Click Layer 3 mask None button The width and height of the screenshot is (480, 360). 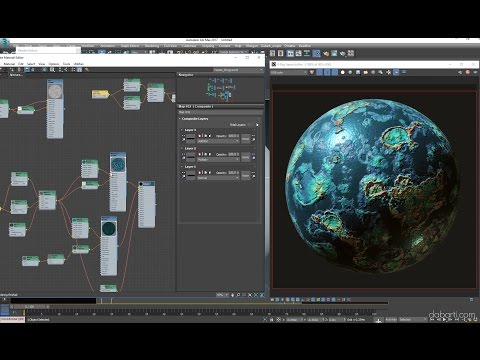(246, 138)
